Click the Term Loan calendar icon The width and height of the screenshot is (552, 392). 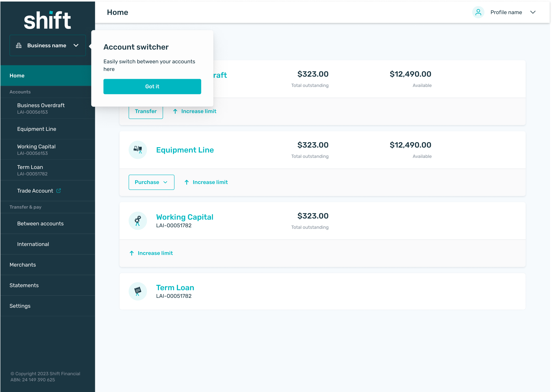(x=138, y=291)
